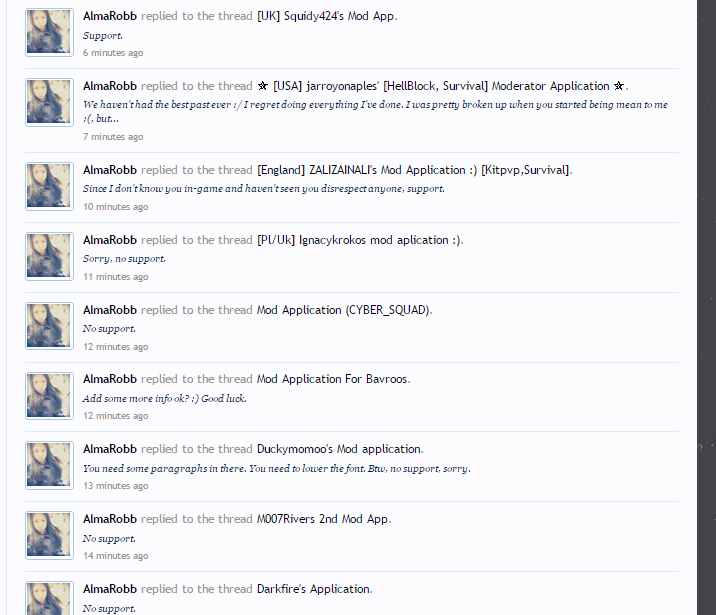Click AlmaRobb username in ZALIZAINALI entry

[110, 170]
